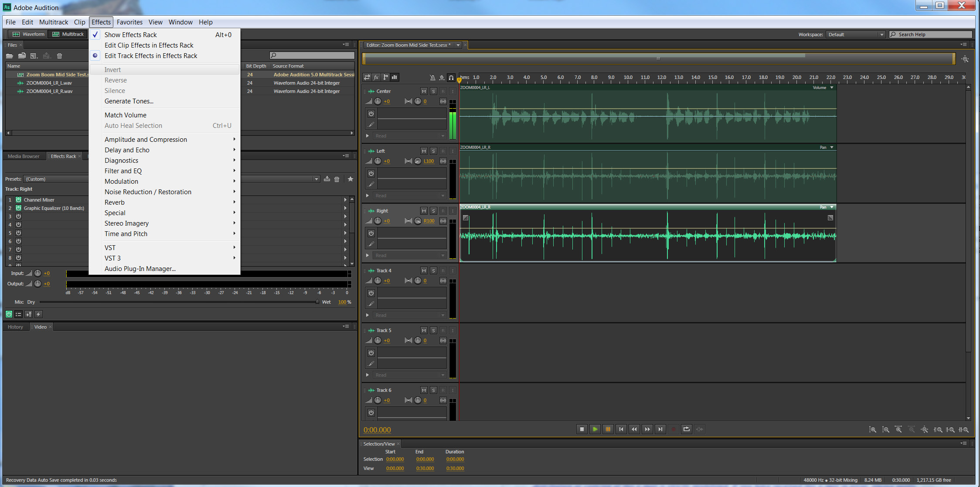Solo the Right track
The width and height of the screenshot is (980, 487).
pos(433,211)
